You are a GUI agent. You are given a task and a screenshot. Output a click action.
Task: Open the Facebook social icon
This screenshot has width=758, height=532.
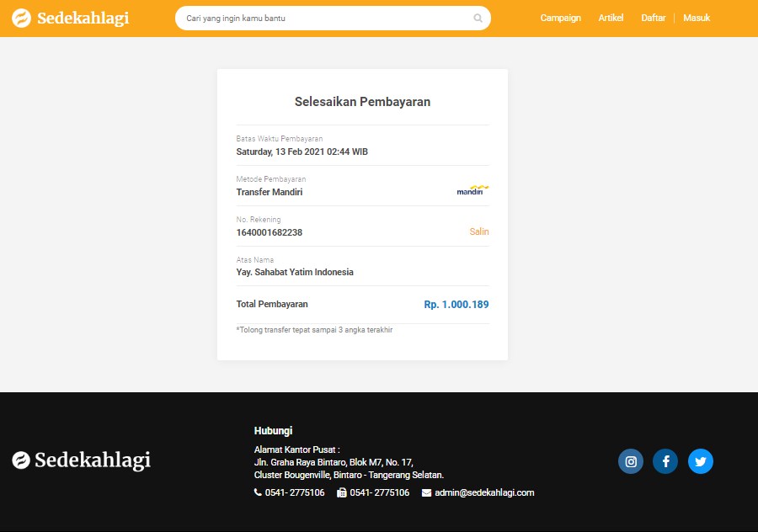665,461
